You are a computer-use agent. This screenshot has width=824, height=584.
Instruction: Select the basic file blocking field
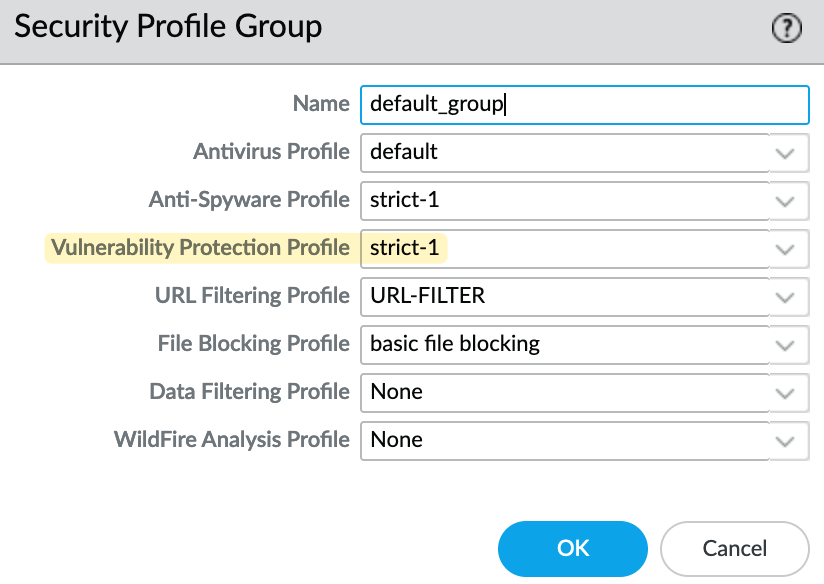click(x=563, y=344)
